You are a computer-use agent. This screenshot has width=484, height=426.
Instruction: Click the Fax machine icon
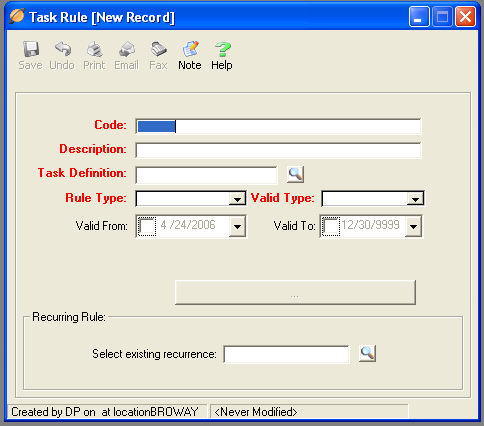pyautogui.click(x=158, y=49)
